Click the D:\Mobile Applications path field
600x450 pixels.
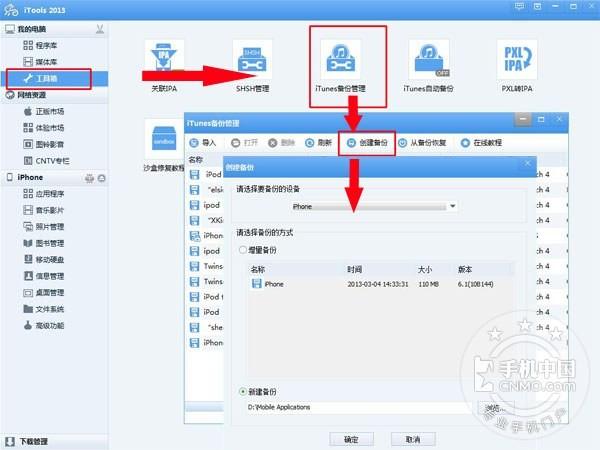pos(360,407)
